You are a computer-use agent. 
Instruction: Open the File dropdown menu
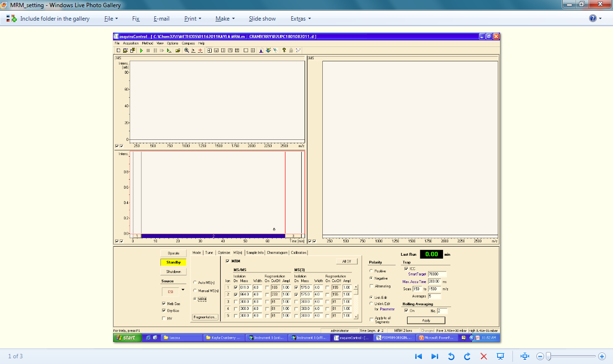pos(111,19)
